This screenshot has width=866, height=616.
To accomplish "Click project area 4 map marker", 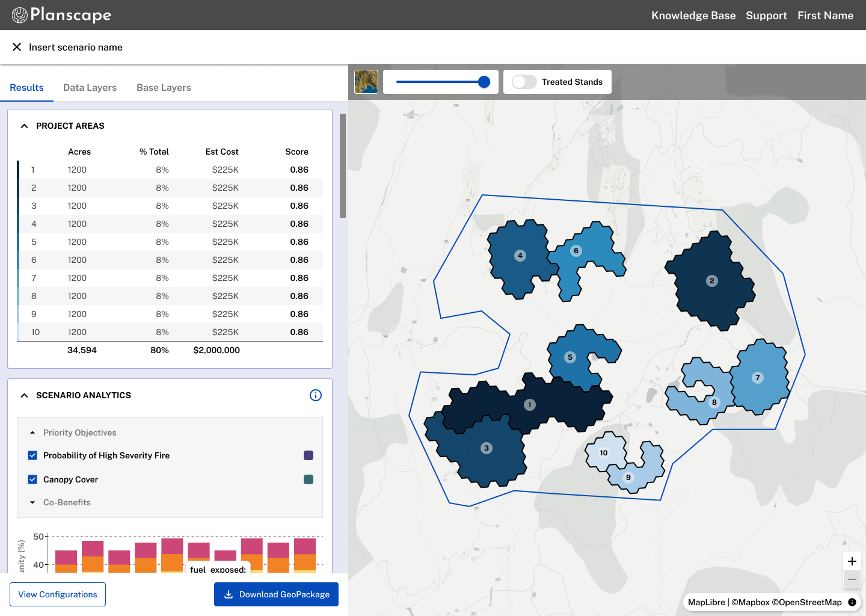I will coord(520,256).
